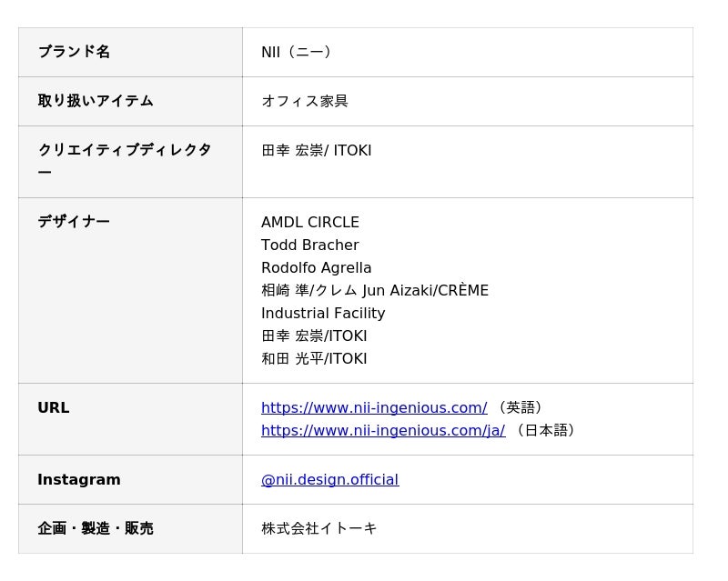Click the ブランド名 header cell
728x581 pixels.
[74, 52]
